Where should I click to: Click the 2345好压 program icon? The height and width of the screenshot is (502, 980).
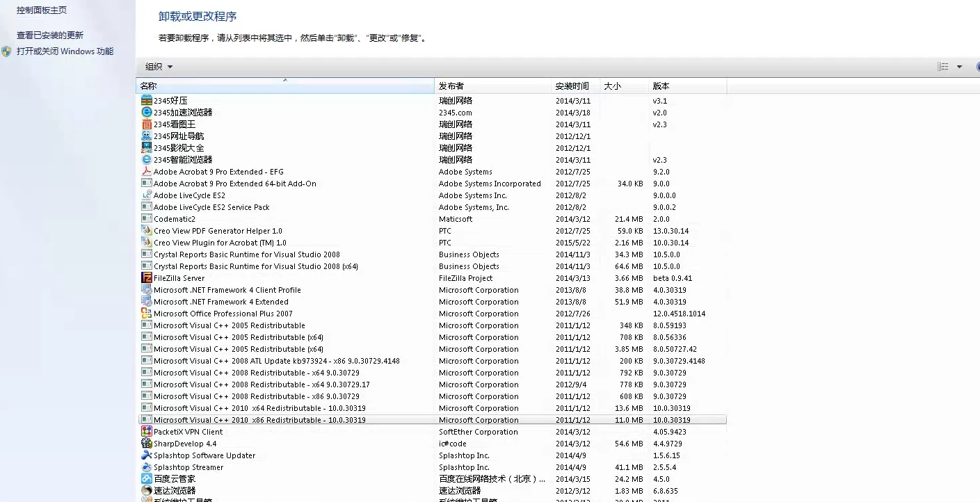pos(147,101)
